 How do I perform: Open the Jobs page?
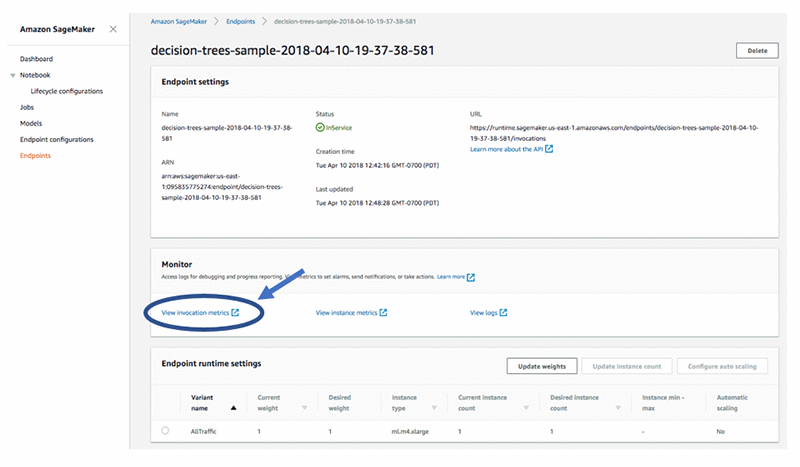click(x=27, y=107)
